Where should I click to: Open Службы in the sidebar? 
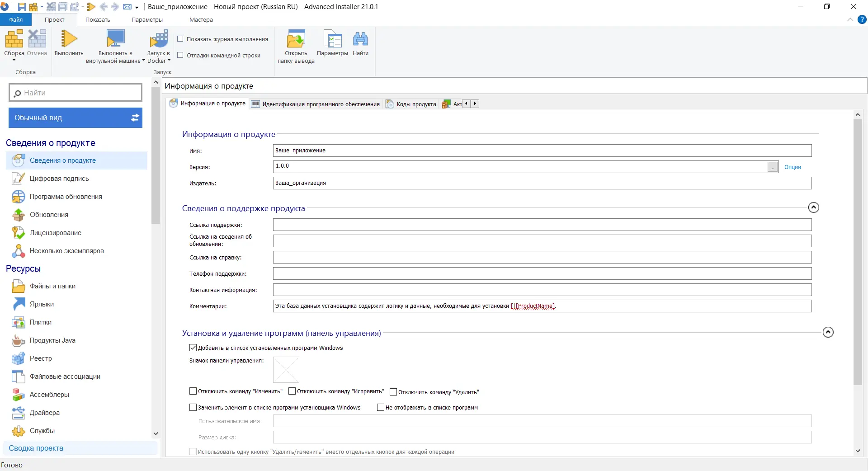76,431
